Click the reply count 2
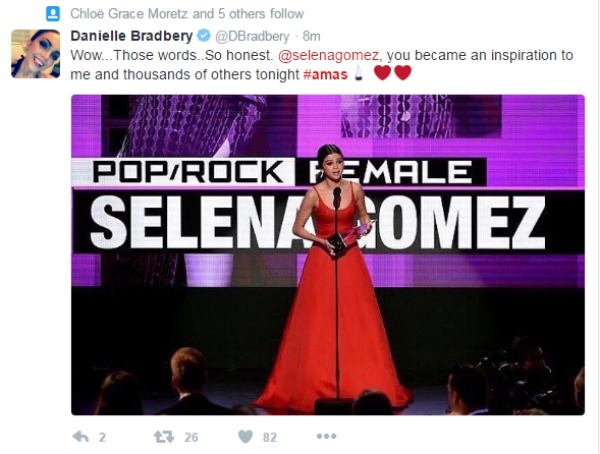The width and height of the screenshot is (600, 454). (x=102, y=437)
